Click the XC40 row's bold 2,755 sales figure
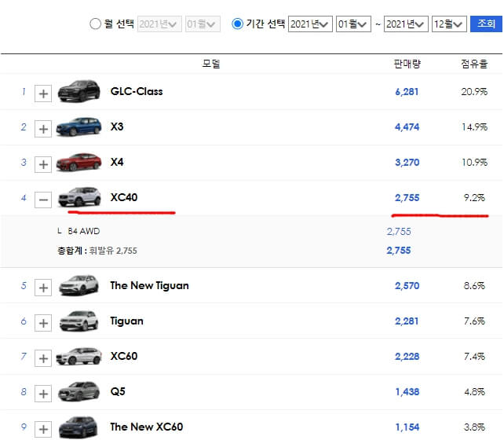Image resolution: width=504 pixels, height=440 pixels. point(407,198)
